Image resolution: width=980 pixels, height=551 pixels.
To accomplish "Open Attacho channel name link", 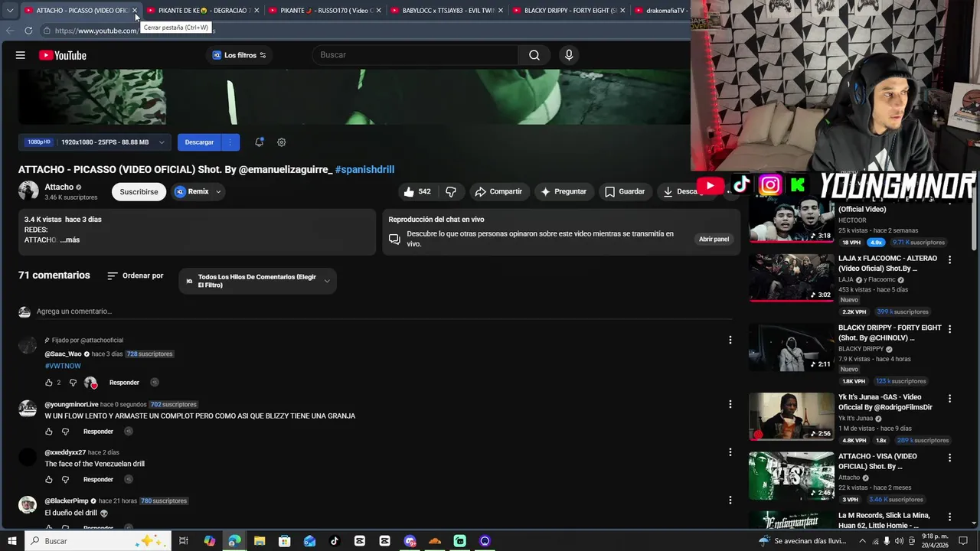I will point(59,187).
